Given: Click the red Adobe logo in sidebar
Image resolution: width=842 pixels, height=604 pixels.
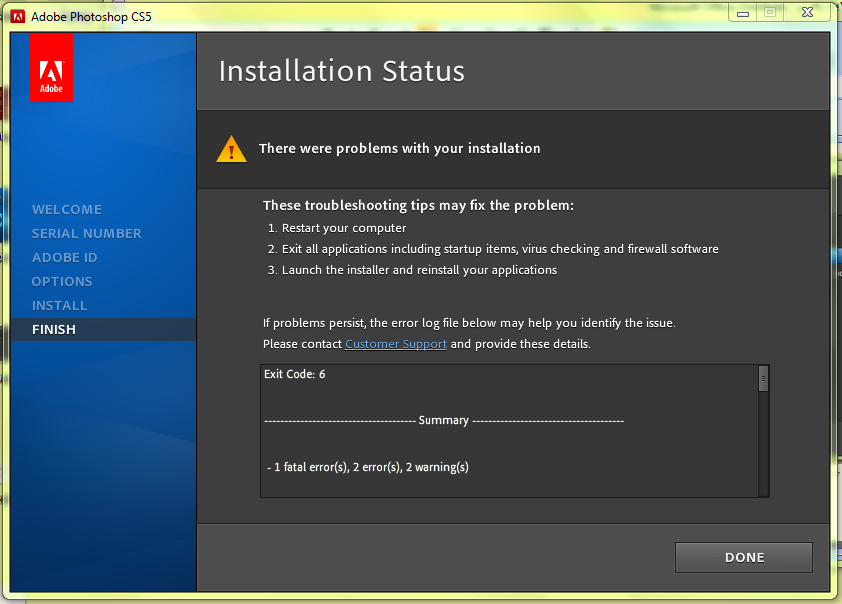Looking at the screenshot, I should pyautogui.click(x=51, y=68).
